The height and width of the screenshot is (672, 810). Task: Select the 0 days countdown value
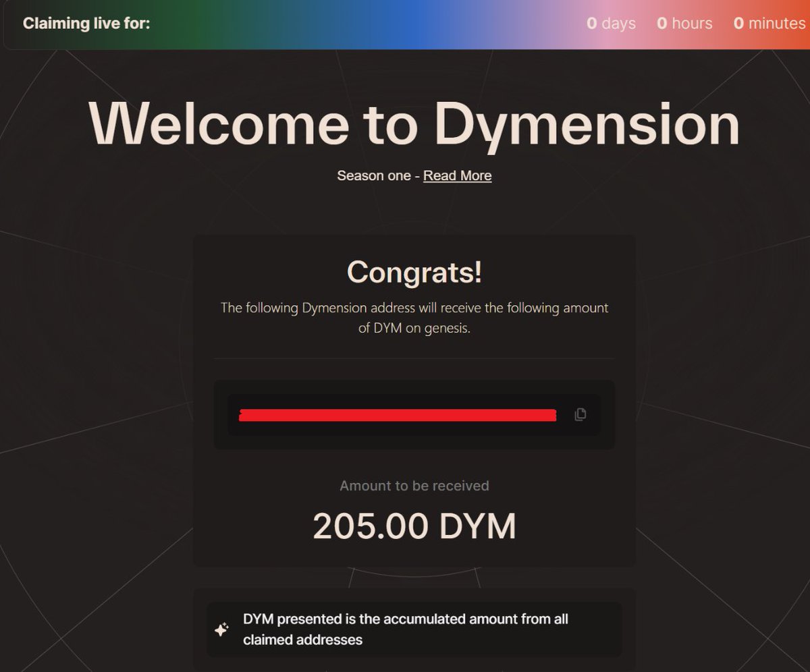point(611,23)
